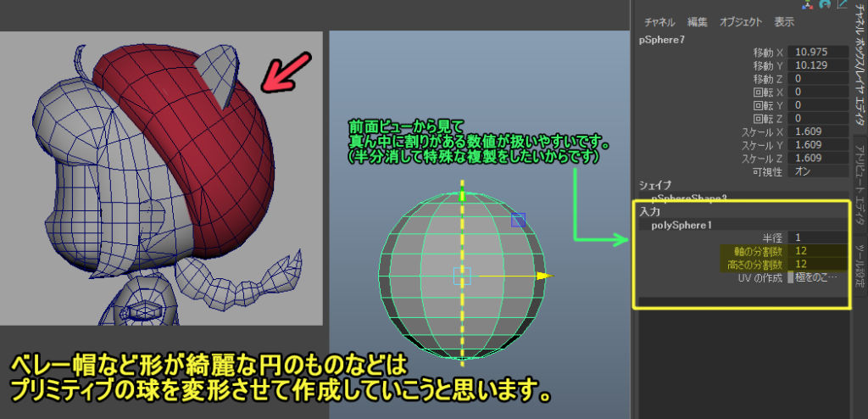Click the 移動 X value field 10.975
This screenshot has width=868, height=419.
[818, 52]
